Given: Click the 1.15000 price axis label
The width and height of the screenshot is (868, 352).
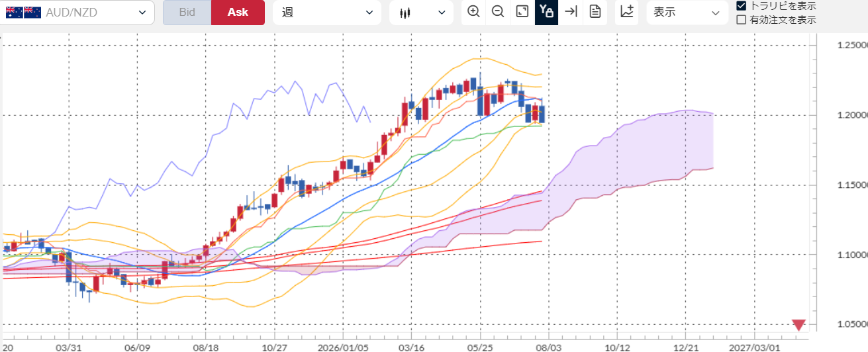Looking at the screenshot, I should pos(852,185).
